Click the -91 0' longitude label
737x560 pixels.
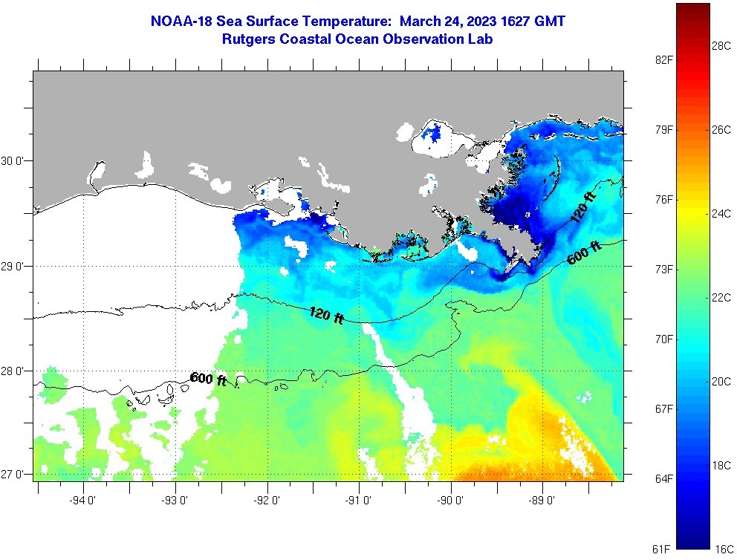pyautogui.click(x=359, y=501)
